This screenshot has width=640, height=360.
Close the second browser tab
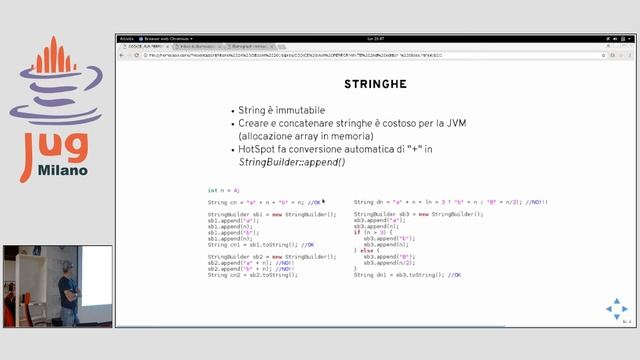pyautogui.click(x=220, y=47)
